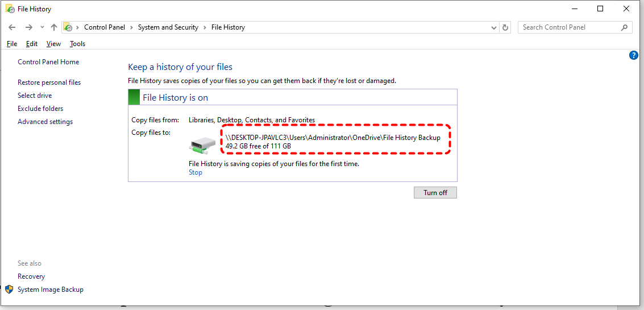This screenshot has width=644, height=310.
Task: Click the System Image Backup shield icon
Action: (x=9, y=290)
